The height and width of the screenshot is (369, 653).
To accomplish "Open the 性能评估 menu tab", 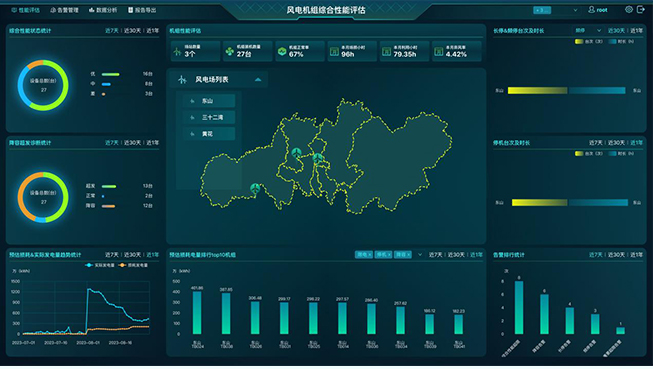I will 25,10.
